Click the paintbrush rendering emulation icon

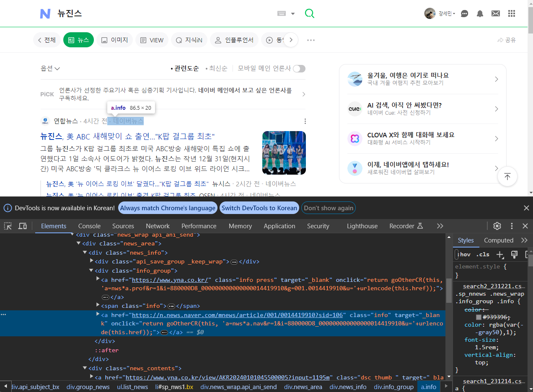tap(515, 254)
